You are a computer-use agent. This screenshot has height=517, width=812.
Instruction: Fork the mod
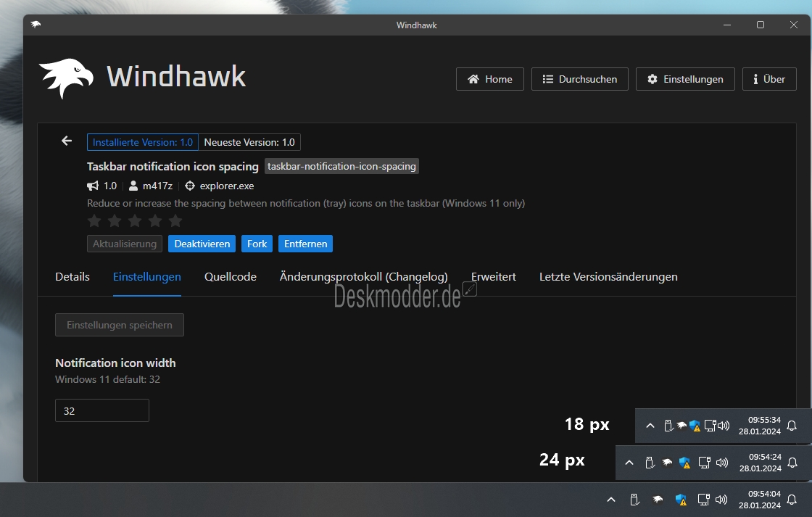point(257,244)
